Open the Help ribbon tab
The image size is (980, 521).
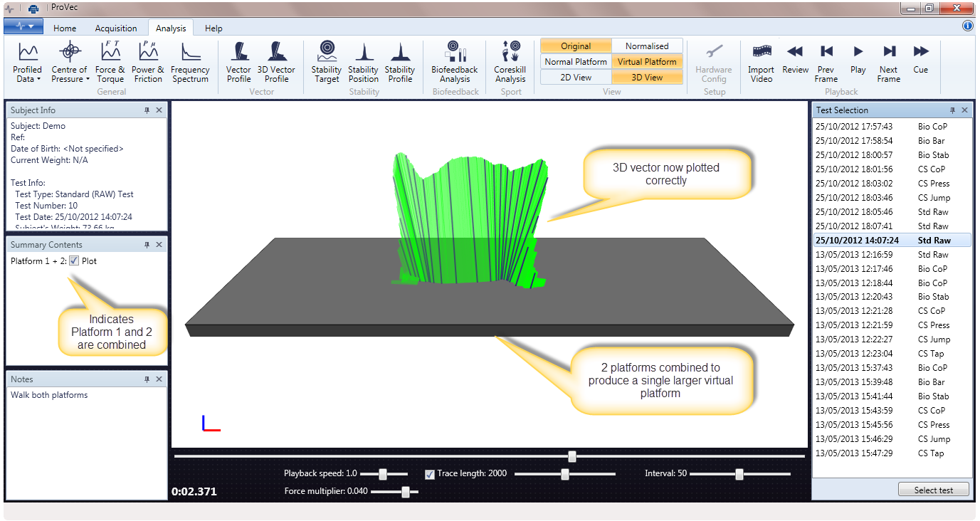point(214,28)
